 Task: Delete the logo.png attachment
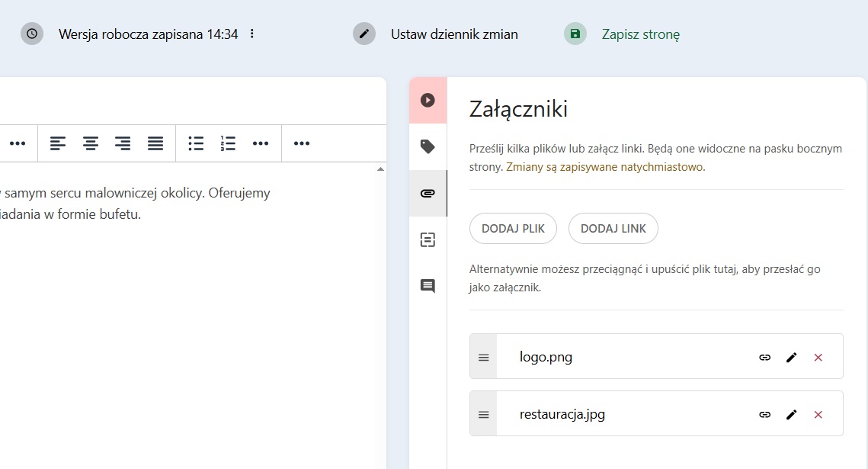(818, 357)
